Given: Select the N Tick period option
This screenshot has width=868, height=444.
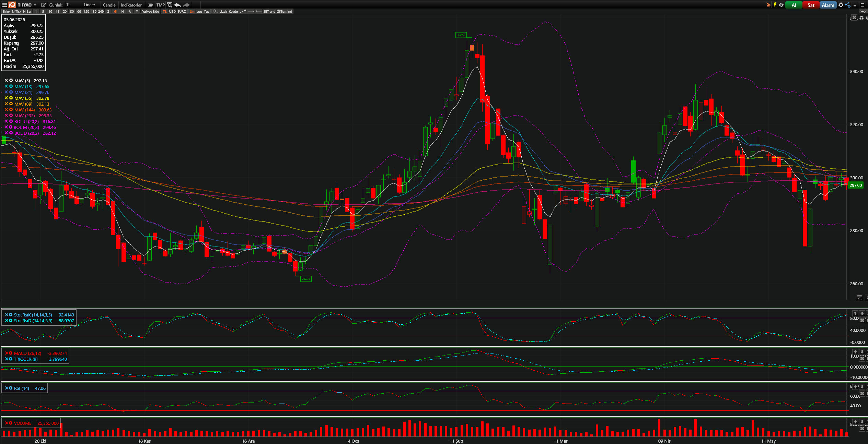Looking at the screenshot, I should pos(16,11).
